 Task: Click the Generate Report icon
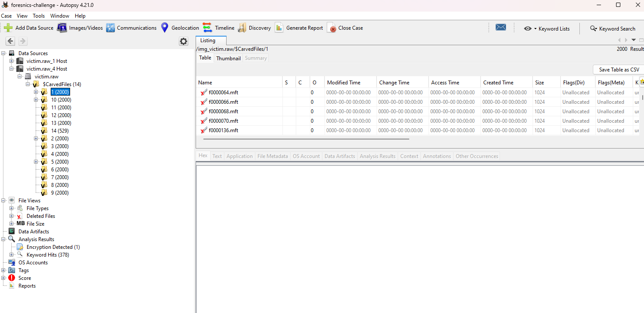pyautogui.click(x=279, y=28)
